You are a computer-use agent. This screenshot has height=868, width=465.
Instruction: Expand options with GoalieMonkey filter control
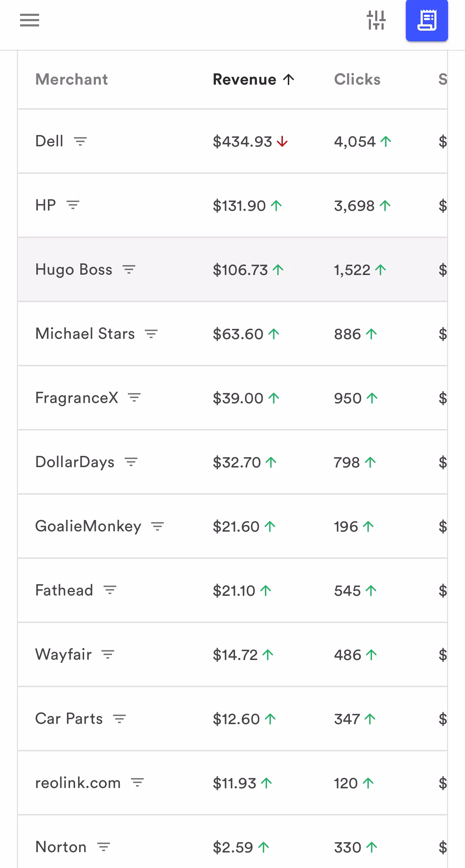coord(157,526)
